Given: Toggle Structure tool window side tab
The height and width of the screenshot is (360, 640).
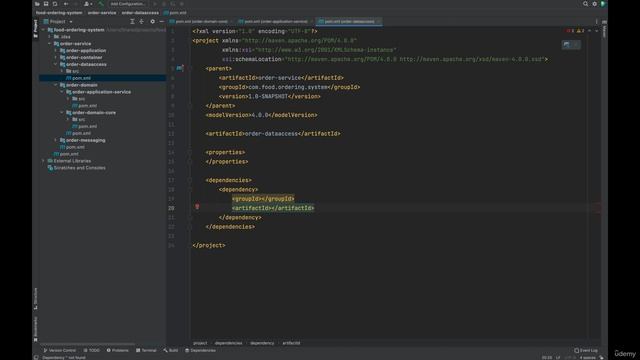Looking at the screenshot, I should coord(36,299).
